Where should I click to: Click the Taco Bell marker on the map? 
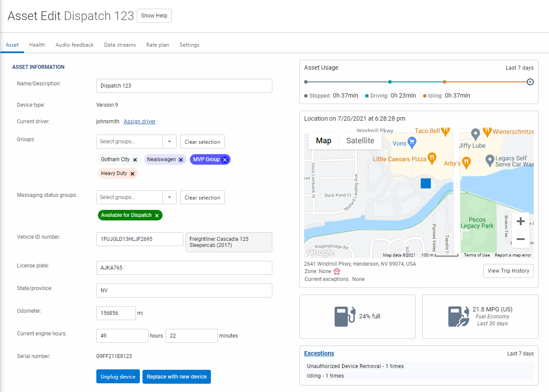coord(445,131)
